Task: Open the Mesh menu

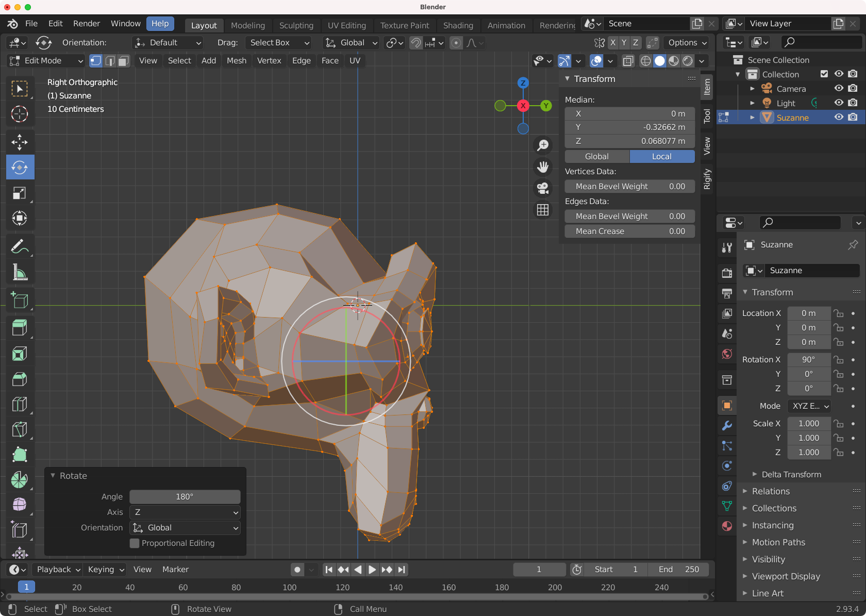Action: tap(237, 61)
